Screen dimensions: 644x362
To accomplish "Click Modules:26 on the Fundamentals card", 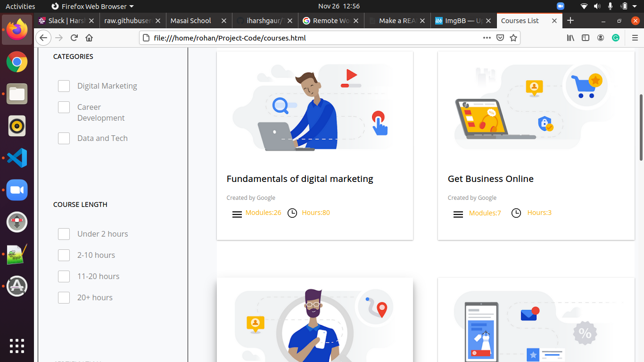I will (263, 213).
